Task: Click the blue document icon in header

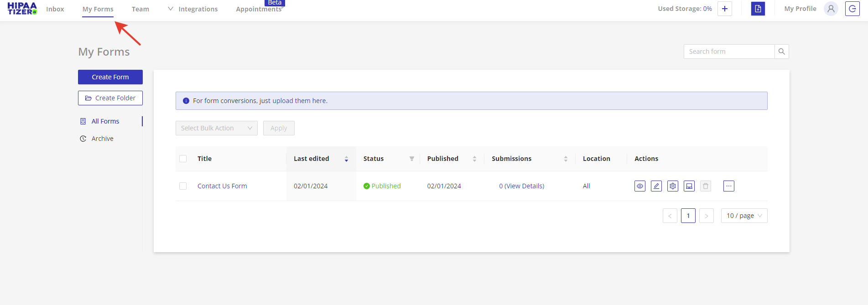Action: [758, 9]
